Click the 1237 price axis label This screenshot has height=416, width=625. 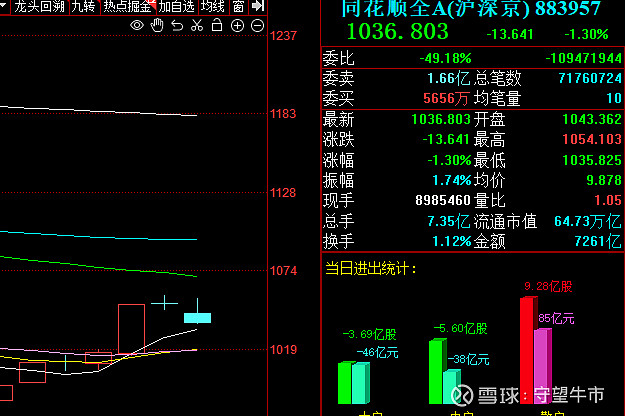[283, 36]
